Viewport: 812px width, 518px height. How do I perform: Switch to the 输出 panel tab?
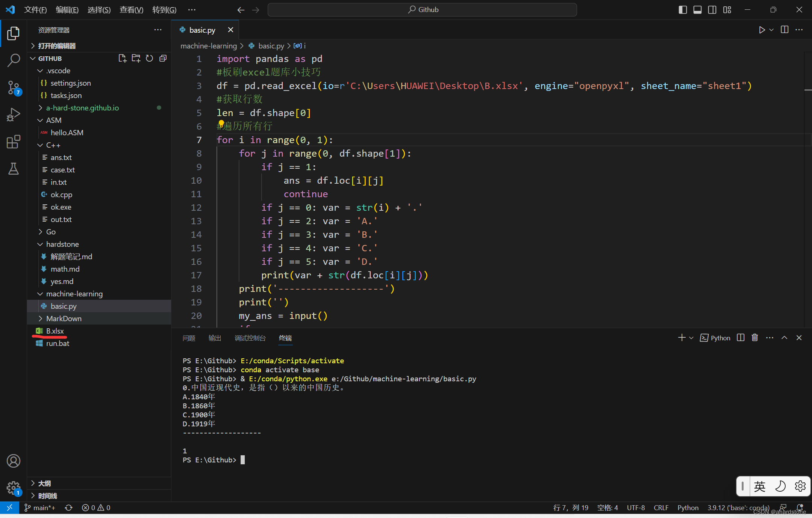click(x=215, y=338)
